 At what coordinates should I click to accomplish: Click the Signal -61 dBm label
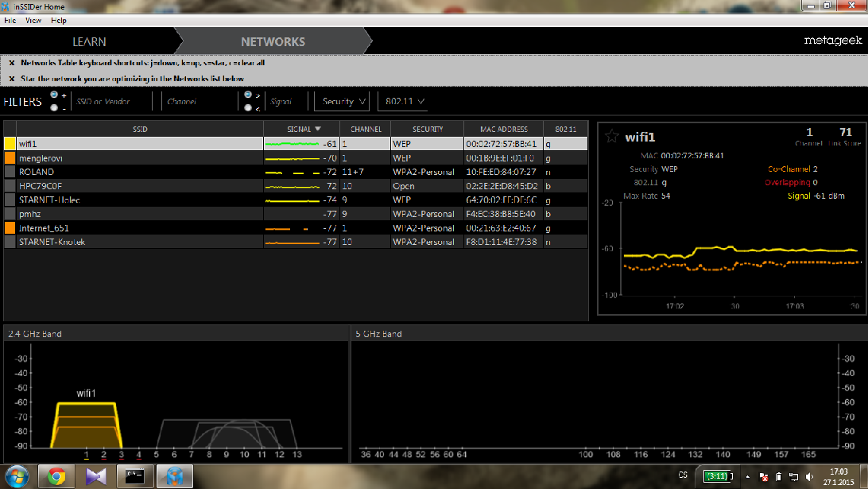tap(816, 196)
